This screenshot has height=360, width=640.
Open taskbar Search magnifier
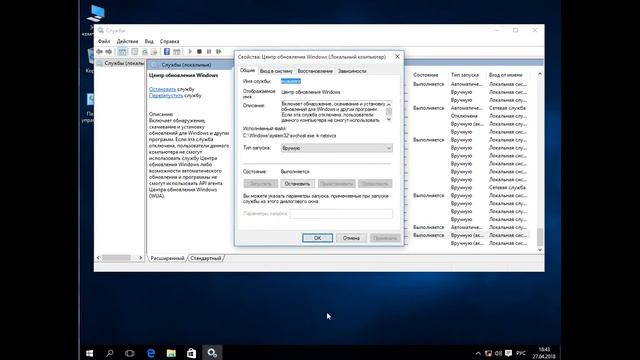click(x=109, y=353)
